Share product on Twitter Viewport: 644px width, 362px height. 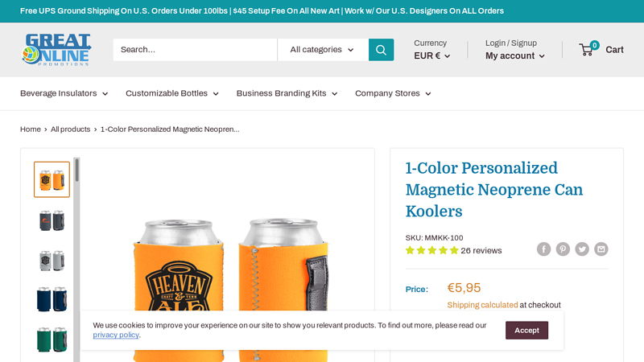(582, 249)
